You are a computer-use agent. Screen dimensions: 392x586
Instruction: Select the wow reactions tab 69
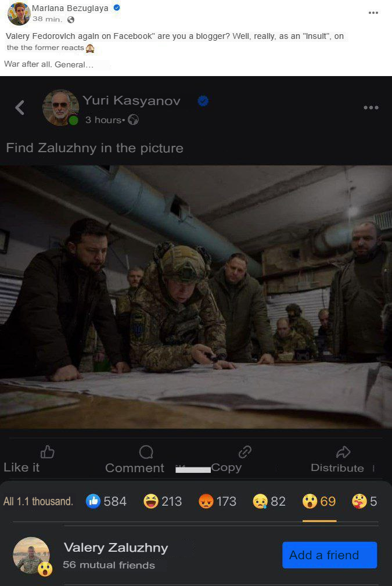[319, 501]
